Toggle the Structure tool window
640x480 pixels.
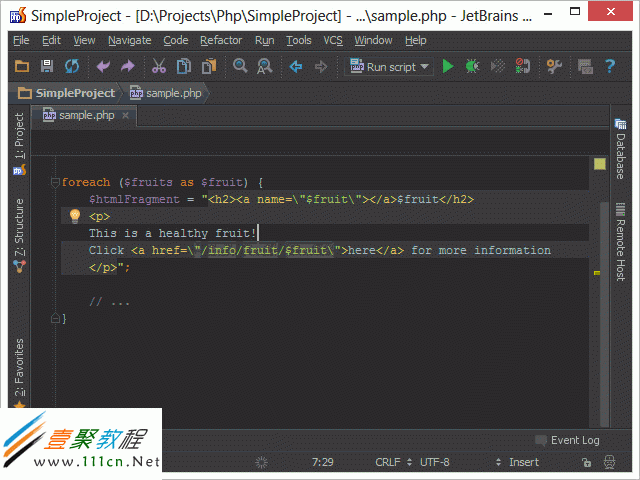point(20,236)
